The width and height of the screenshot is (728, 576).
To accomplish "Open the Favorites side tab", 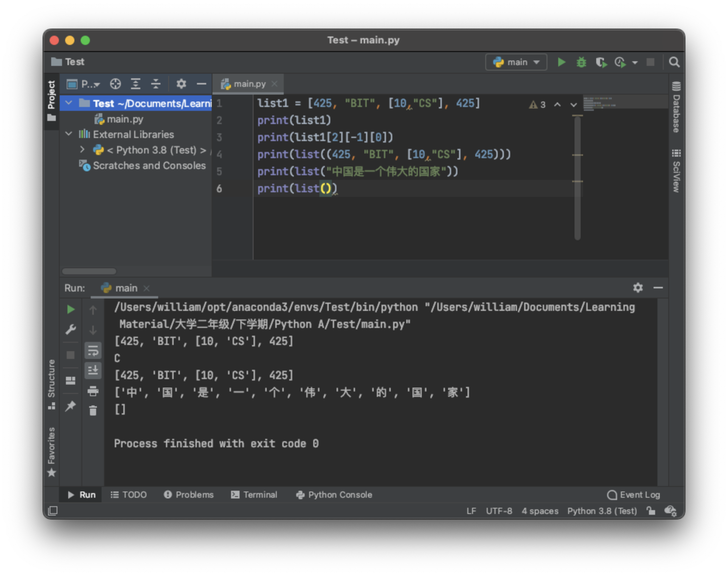I will (51, 452).
